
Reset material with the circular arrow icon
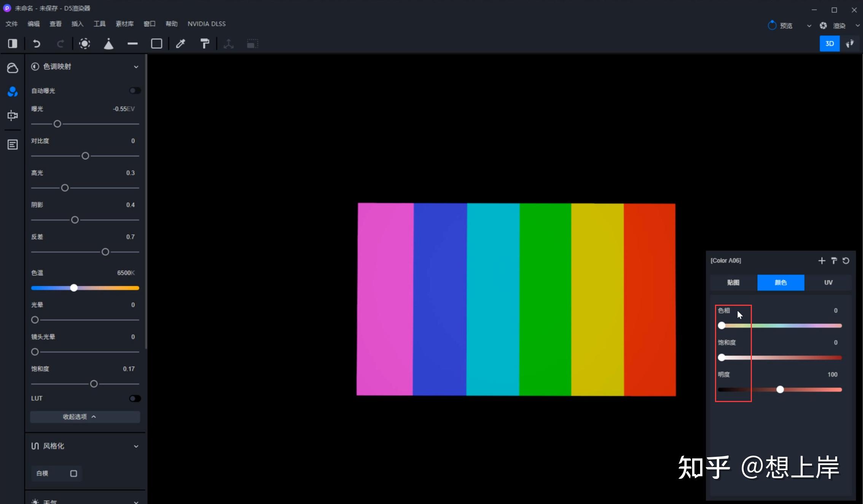tap(846, 261)
